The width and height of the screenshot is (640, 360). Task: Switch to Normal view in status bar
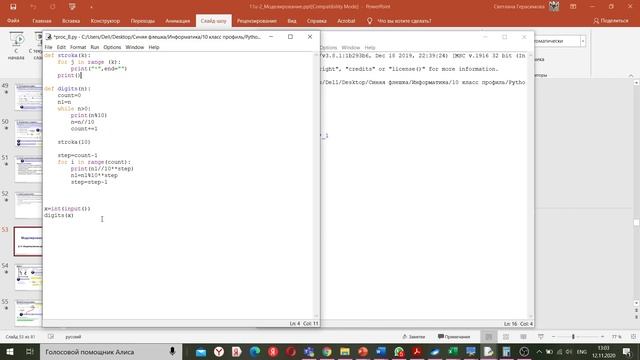tap(489, 337)
